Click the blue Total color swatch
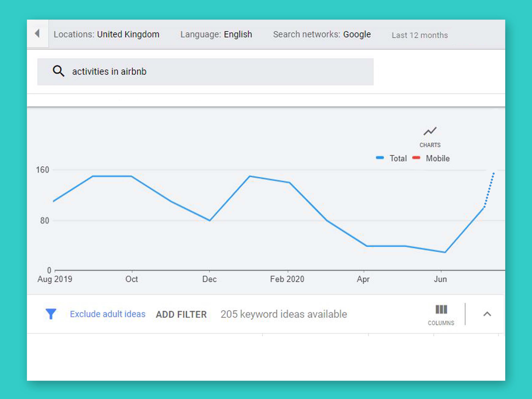Viewport: 532px width, 399px height. (x=380, y=158)
